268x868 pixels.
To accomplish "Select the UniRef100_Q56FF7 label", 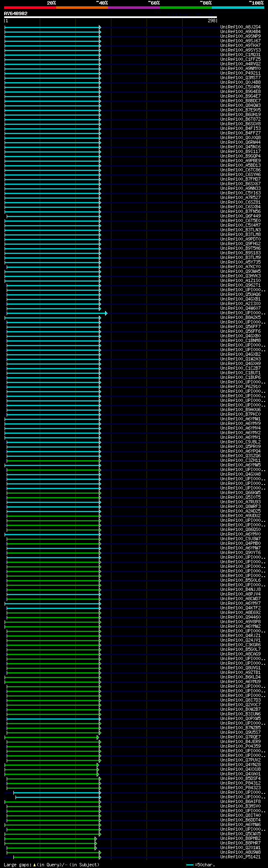I will click(x=240, y=327).
